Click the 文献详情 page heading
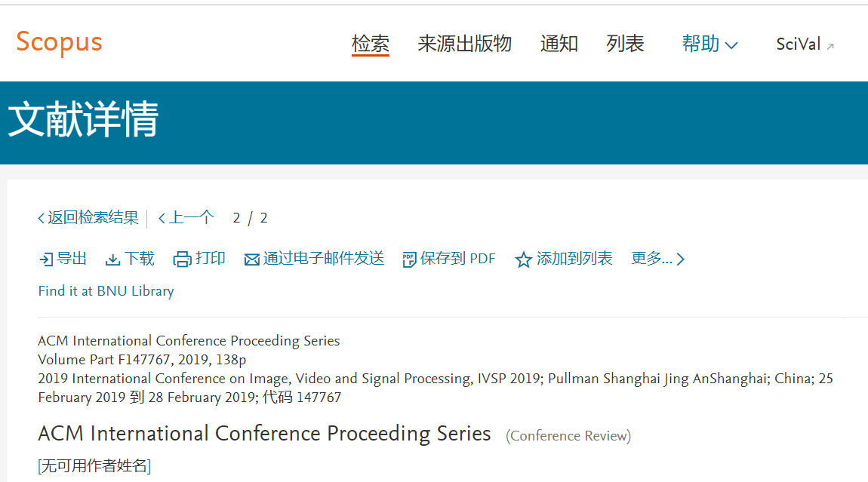The image size is (868, 482). coord(83,119)
